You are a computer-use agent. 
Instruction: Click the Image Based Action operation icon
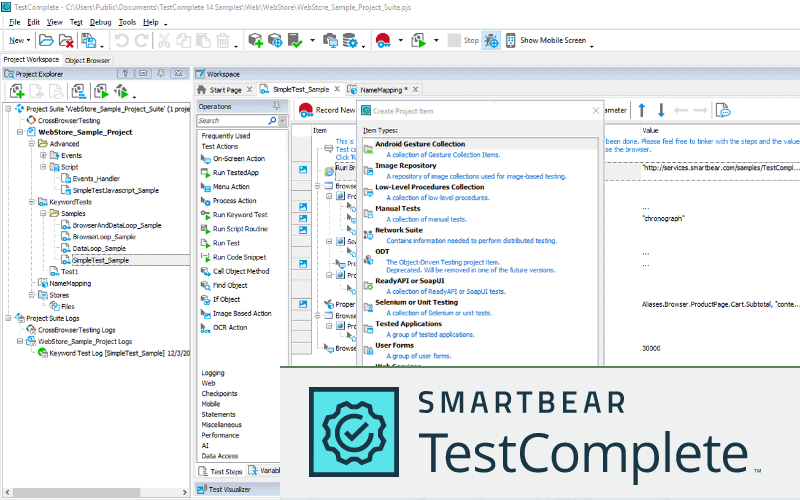[205, 314]
